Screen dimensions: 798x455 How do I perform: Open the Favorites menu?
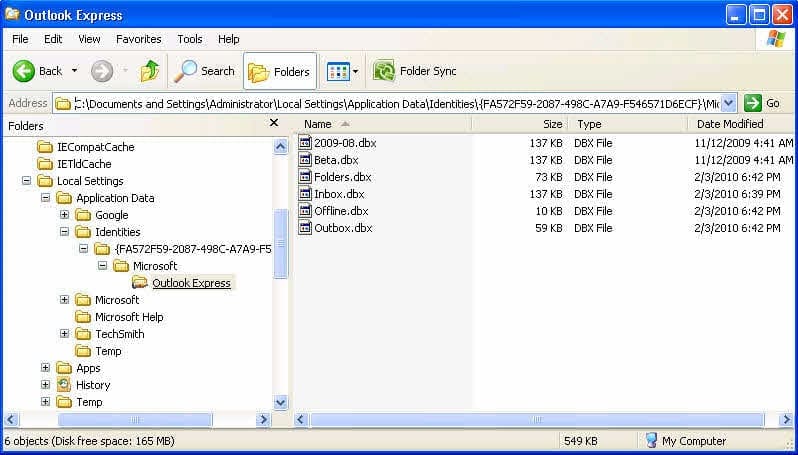point(138,39)
